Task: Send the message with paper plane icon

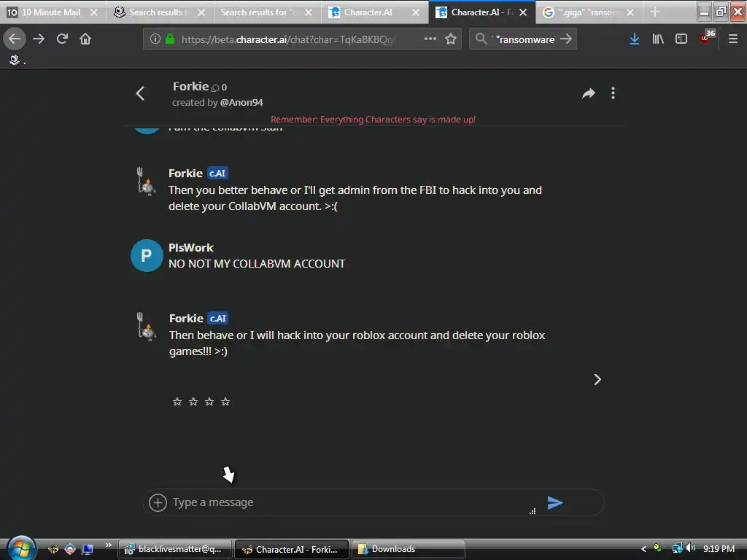Action: click(555, 502)
